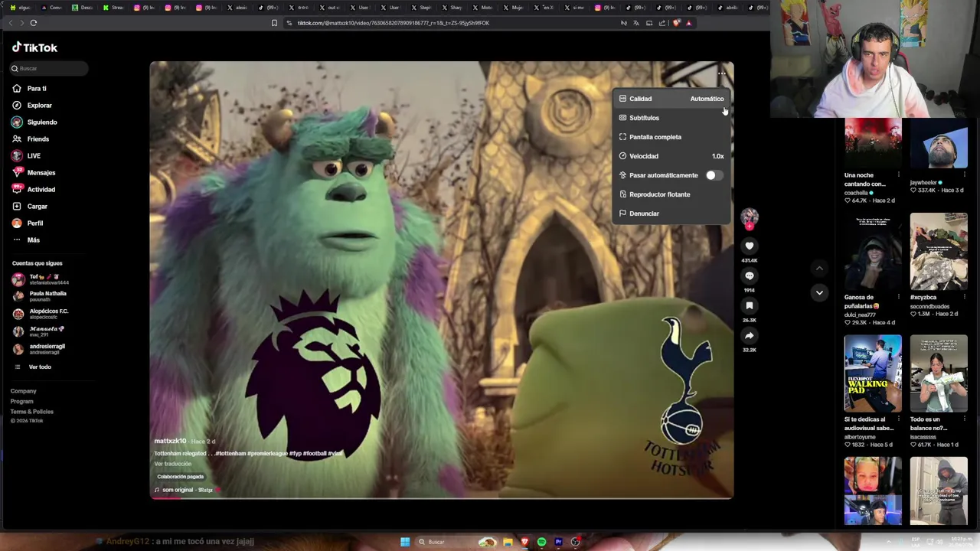Click the three-dots video options icon

[721, 73]
